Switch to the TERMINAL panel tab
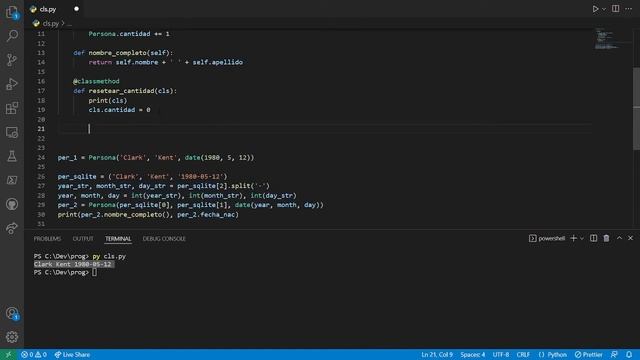This screenshot has height=360, width=640. [118, 239]
